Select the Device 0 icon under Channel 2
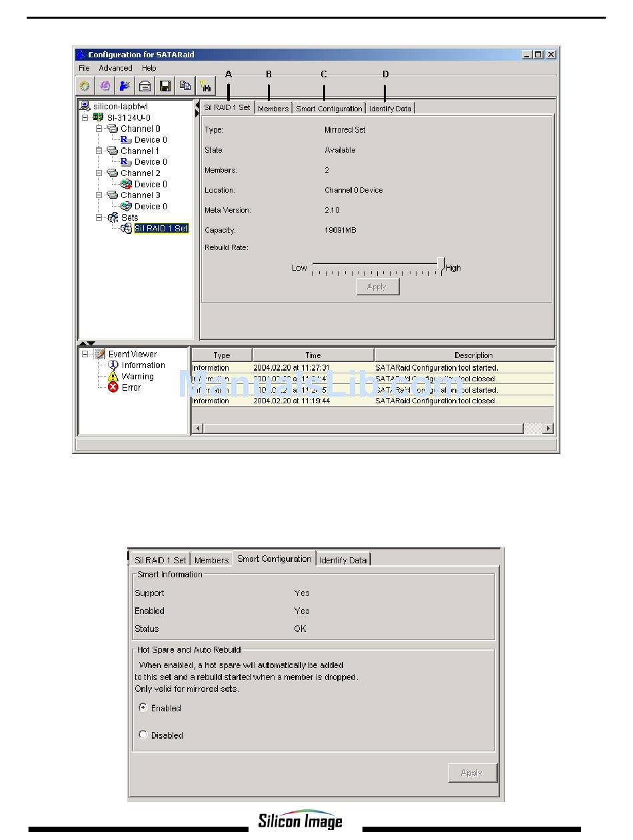This screenshot has height=840, width=633. point(126,184)
